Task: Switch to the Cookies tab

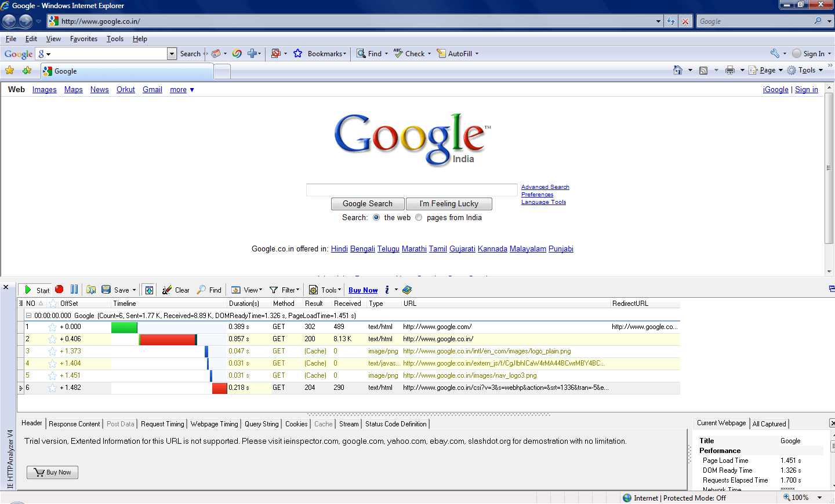Action: (x=296, y=424)
